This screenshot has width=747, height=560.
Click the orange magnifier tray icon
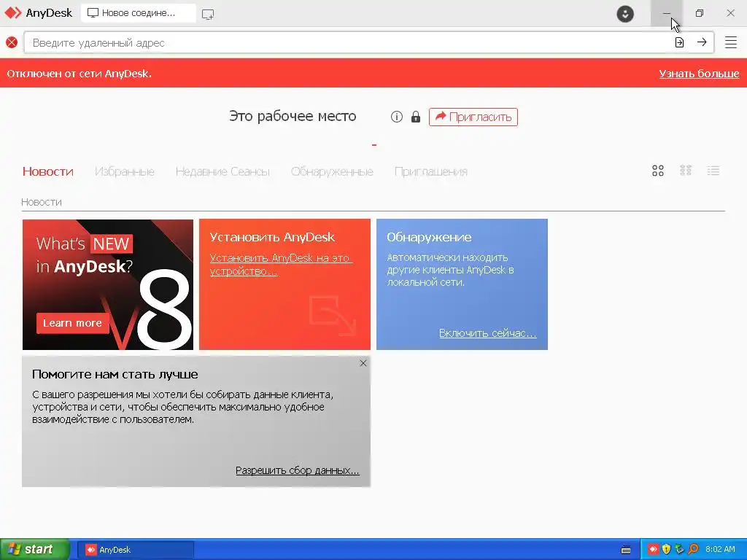[693, 549]
